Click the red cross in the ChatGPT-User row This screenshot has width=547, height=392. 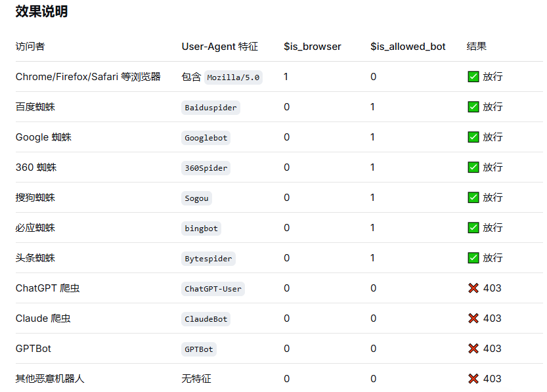(x=473, y=288)
